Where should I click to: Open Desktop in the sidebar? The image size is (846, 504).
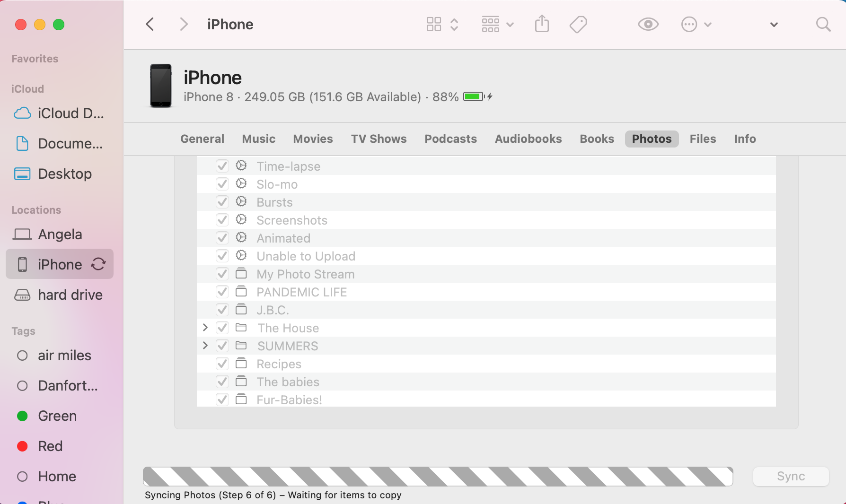coord(59,174)
